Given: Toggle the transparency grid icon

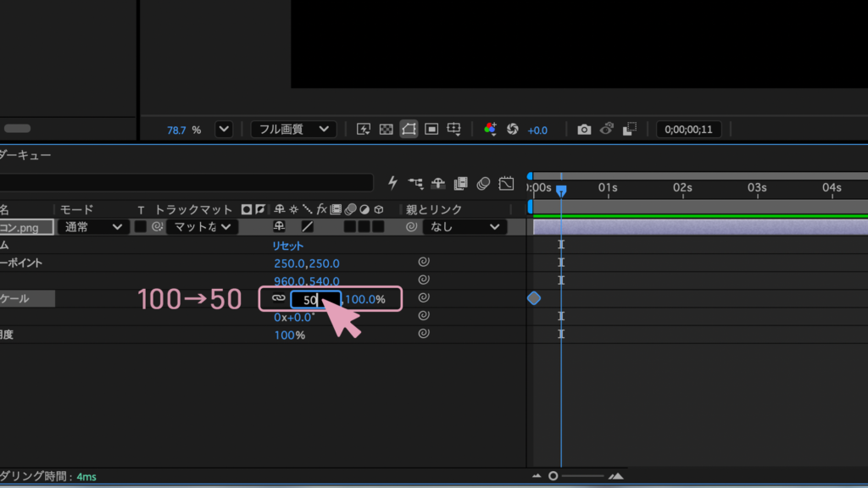Looking at the screenshot, I should point(386,130).
